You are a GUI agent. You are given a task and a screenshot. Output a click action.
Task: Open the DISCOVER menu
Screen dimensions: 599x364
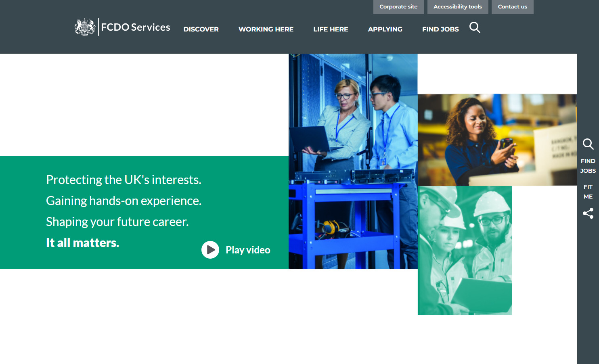click(201, 29)
